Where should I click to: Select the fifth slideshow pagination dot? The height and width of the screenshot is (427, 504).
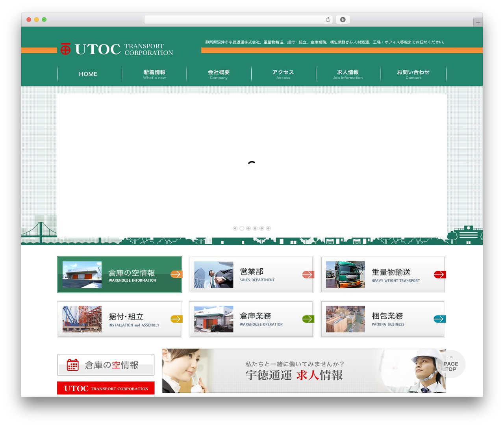coord(261,228)
